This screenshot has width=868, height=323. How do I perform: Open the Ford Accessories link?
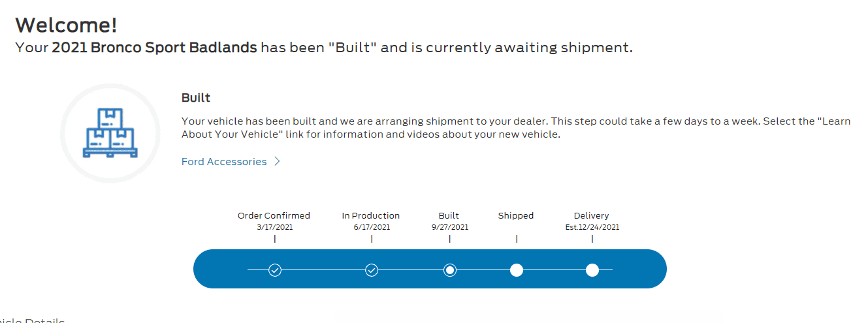coord(224,162)
